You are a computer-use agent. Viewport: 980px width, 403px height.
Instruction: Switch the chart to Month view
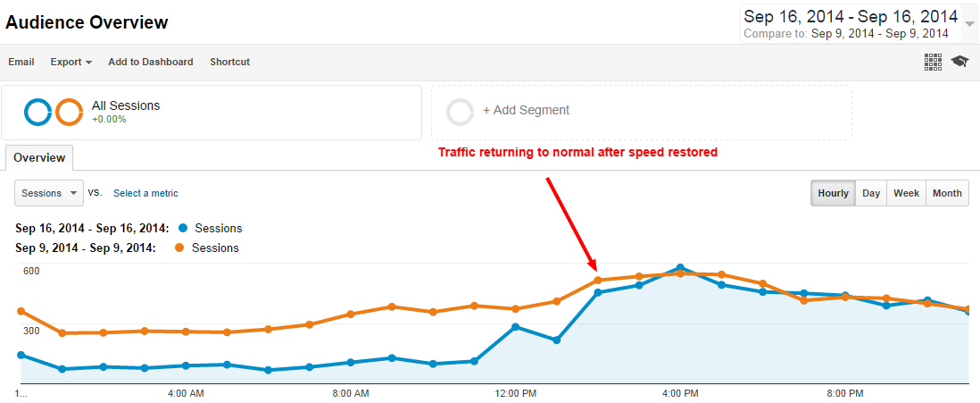click(x=947, y=193)
